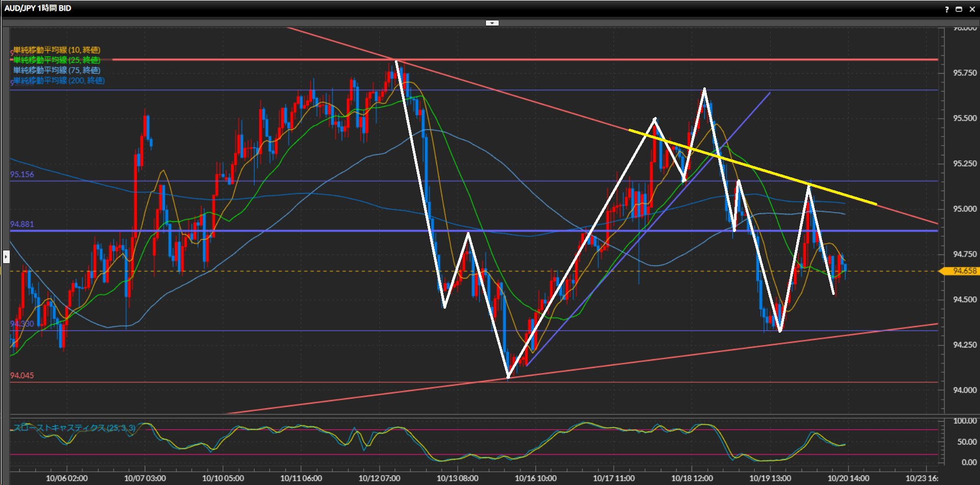Close the AUD/JPY chart window
Viewport: 980px width, 485px height.
[972, 9]
